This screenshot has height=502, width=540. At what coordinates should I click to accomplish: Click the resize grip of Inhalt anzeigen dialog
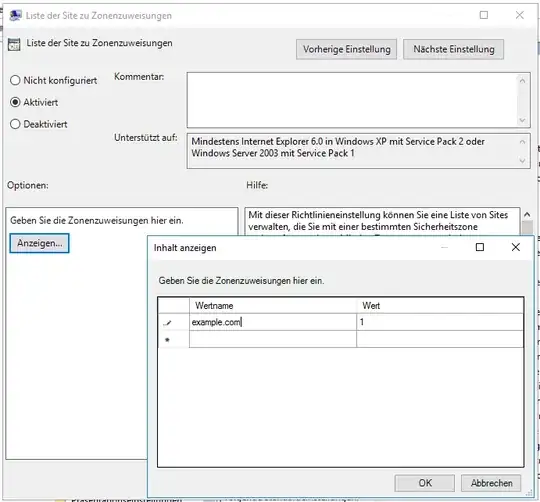click(529, 493)
